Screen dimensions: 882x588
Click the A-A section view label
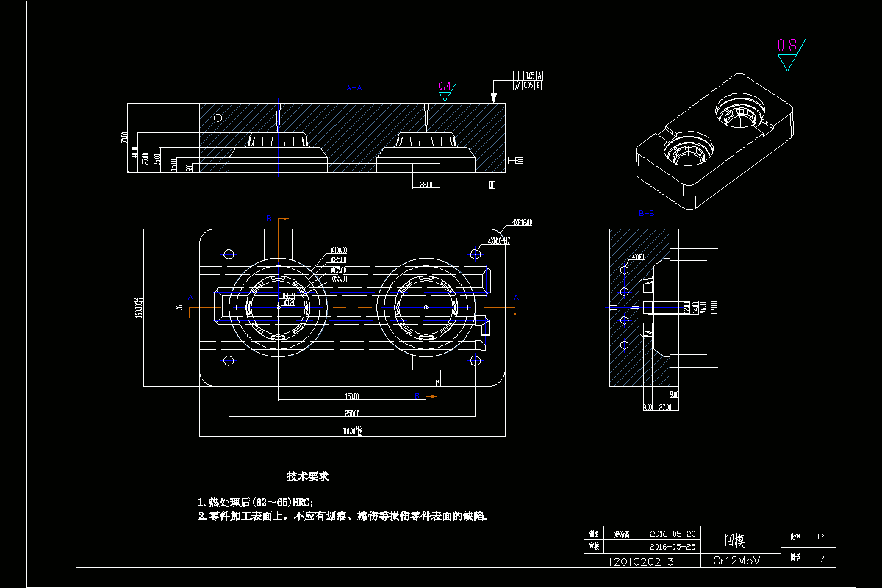coord(354,88)
